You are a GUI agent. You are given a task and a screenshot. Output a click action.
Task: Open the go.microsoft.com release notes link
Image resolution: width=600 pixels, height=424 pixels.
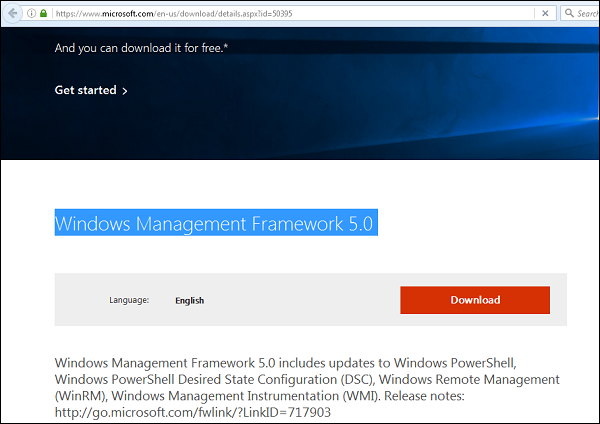[x=193, y=412]
